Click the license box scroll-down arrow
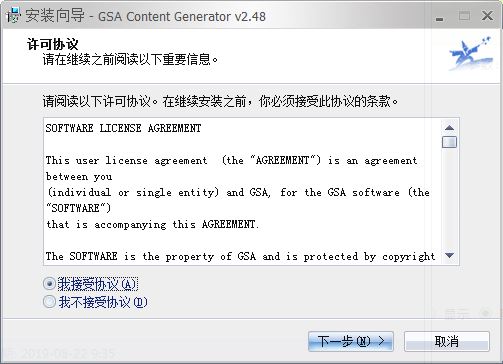 (449, 256)
